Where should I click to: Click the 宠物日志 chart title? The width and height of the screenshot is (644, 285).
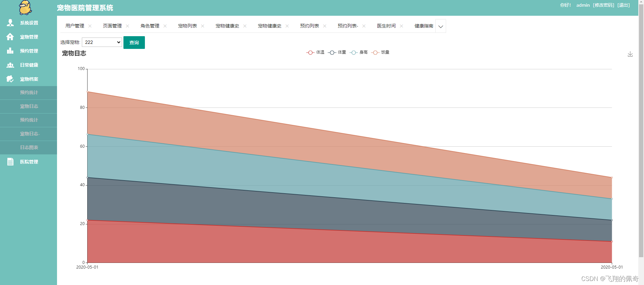[74, 53]
